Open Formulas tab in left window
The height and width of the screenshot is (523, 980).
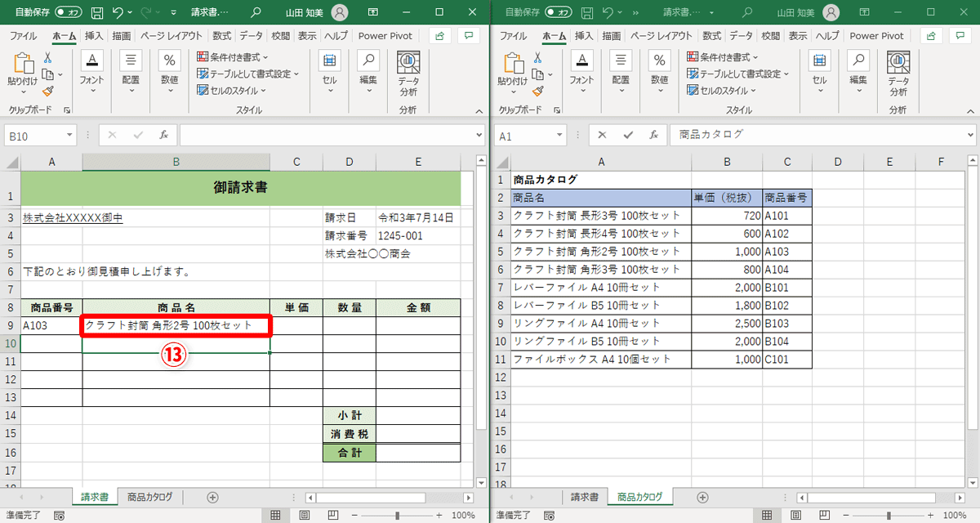coord(222,36)
